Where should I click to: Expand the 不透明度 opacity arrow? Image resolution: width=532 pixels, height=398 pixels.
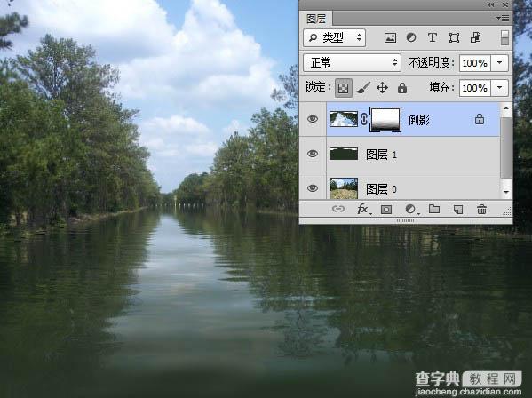pyautogui.click(x=499, y=63)
